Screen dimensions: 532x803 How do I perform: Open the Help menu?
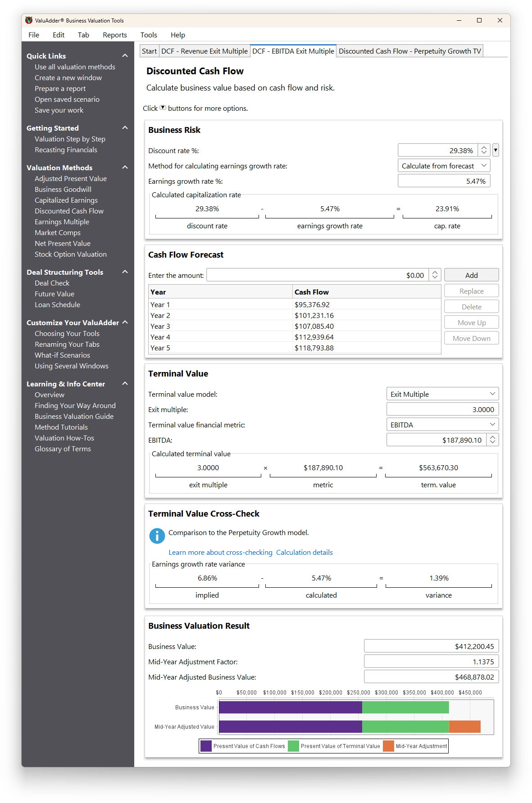tap(178, 35)
